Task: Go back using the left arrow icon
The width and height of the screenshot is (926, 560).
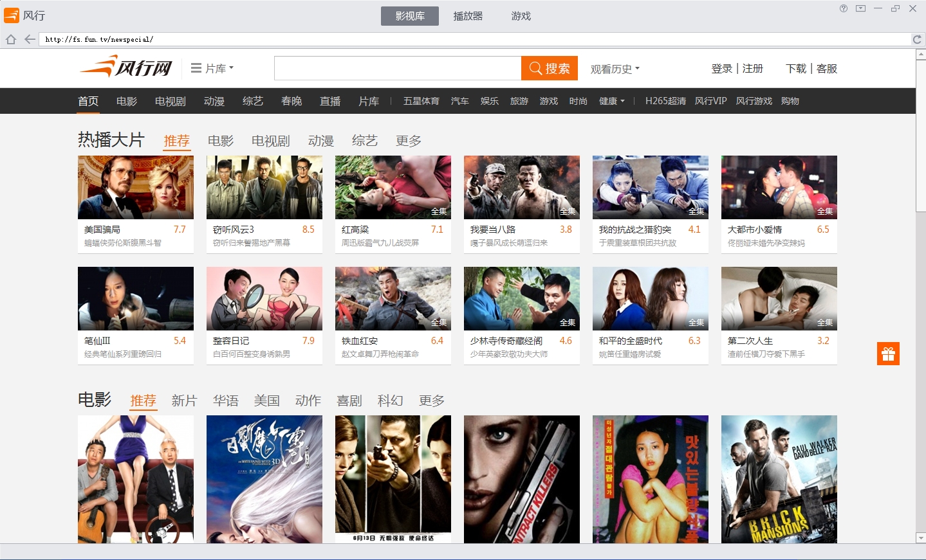Action: (30, 39)
